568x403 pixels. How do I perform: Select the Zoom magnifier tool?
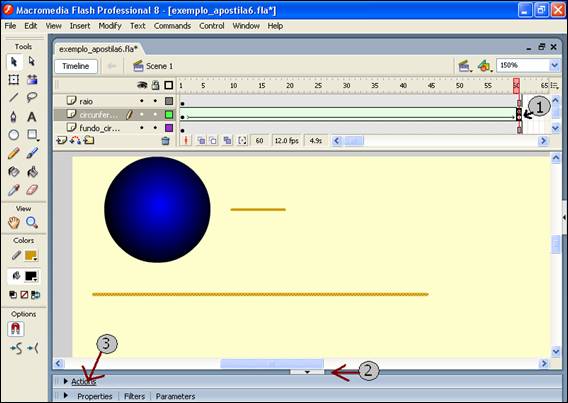point(32,222)
